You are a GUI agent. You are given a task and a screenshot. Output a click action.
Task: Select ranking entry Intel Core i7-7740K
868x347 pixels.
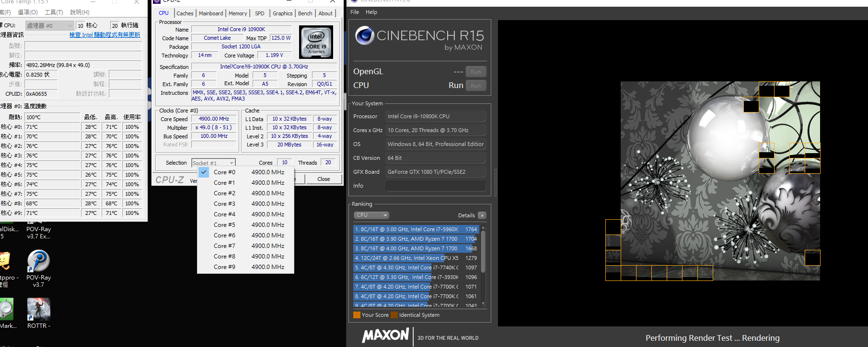[416, 268]
